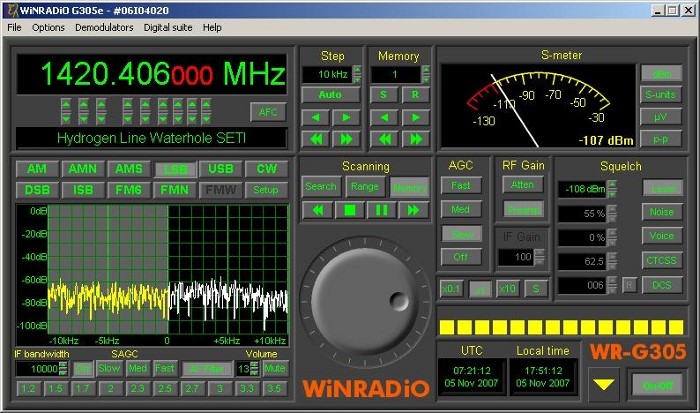Toggle the AFC button
Viewport: 700px width, 413px height.
(267, 112)
